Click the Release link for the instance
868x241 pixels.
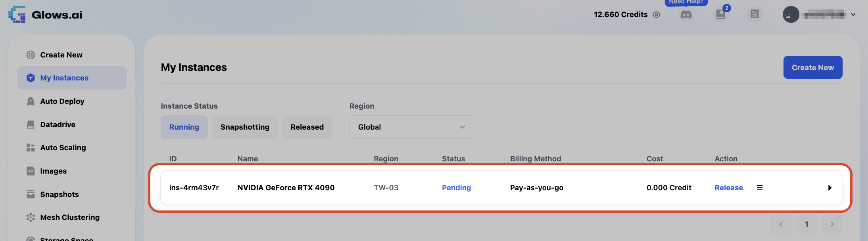(x=729, y=187)
